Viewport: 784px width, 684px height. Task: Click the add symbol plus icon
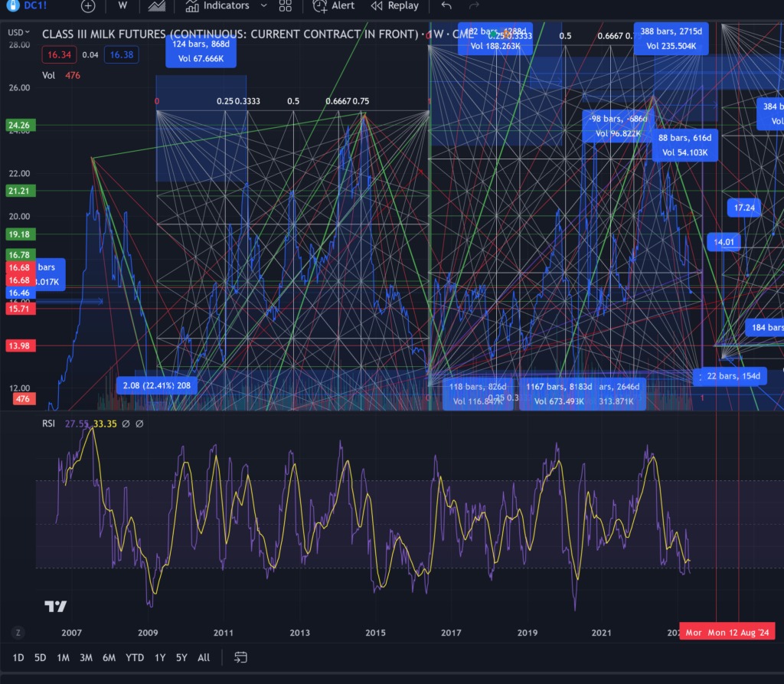coord(88,6)
